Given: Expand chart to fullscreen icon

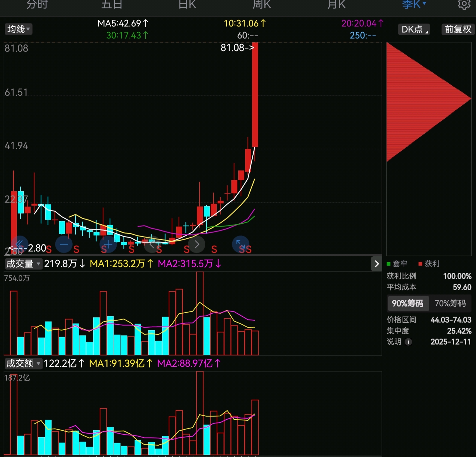Looking at the screenshot, I should click(x=241, y=244).
